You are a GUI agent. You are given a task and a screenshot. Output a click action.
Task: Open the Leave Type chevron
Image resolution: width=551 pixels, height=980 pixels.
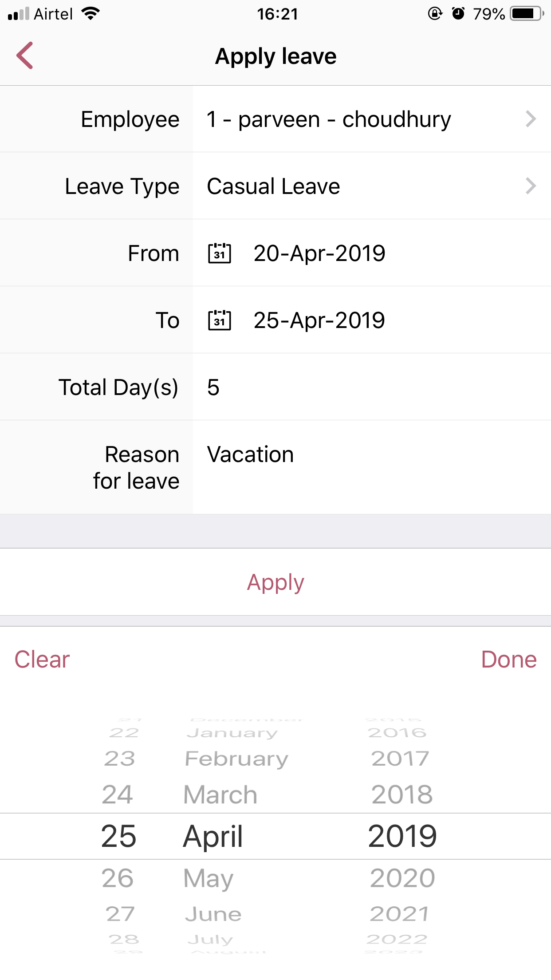click(531, 186)
